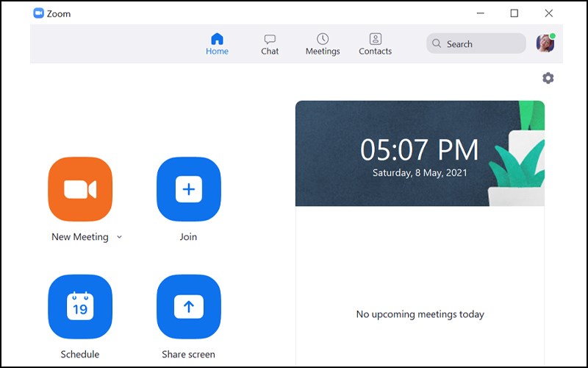Screen dimensions: 588x368
Task: Click the magnifier icon in the Search box
Action: click(437, 44)
